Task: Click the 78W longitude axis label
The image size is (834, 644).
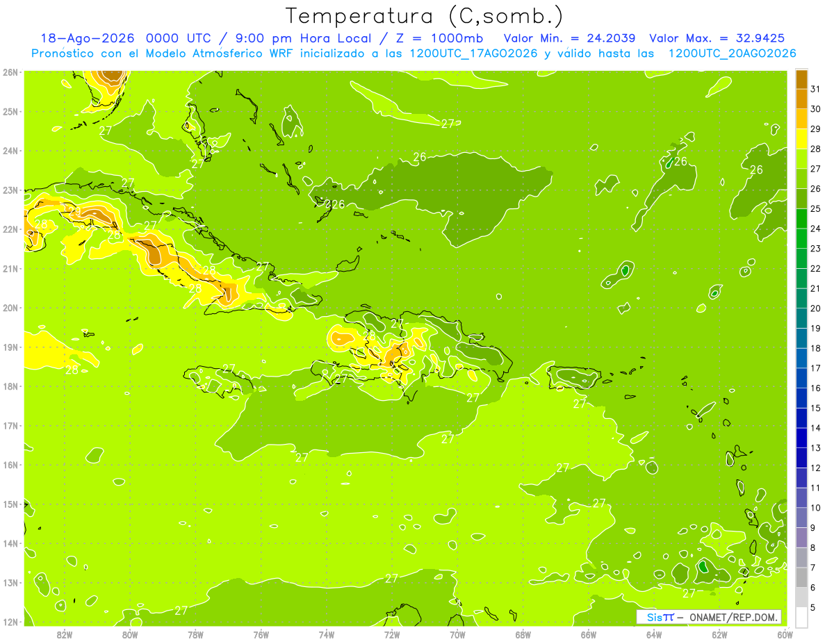Action: click(x=195, y=634)
